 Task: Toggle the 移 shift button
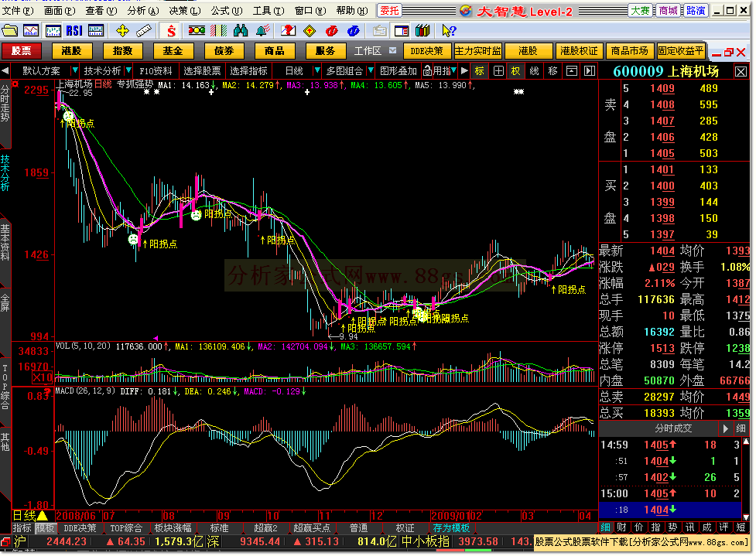coord(552,71)
